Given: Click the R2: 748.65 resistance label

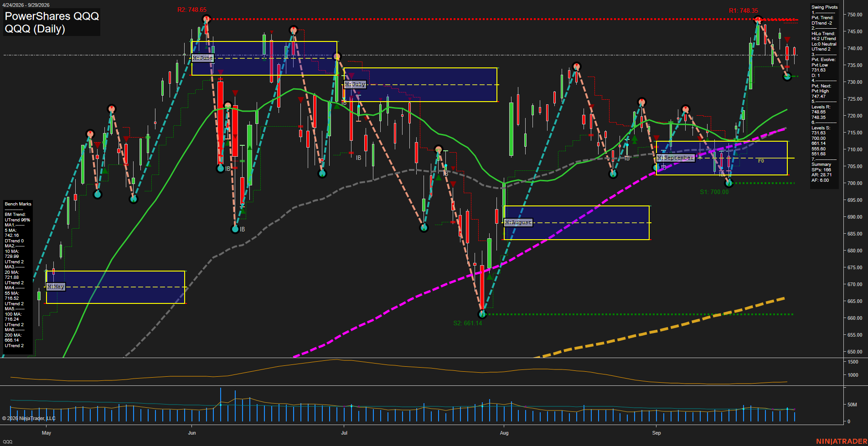Looking at the screenshot, I should [192, 10].
